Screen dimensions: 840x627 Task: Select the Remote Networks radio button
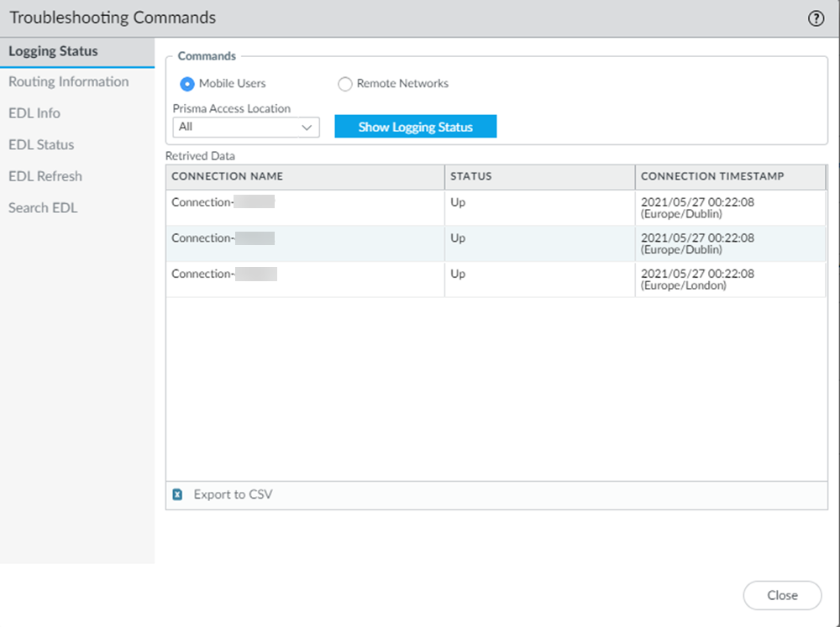344,84
